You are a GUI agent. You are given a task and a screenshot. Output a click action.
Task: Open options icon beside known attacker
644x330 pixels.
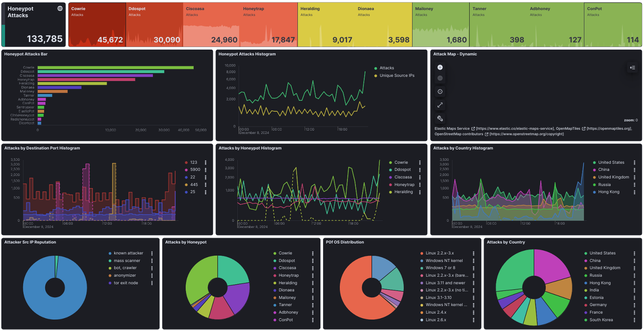(152, 253)
